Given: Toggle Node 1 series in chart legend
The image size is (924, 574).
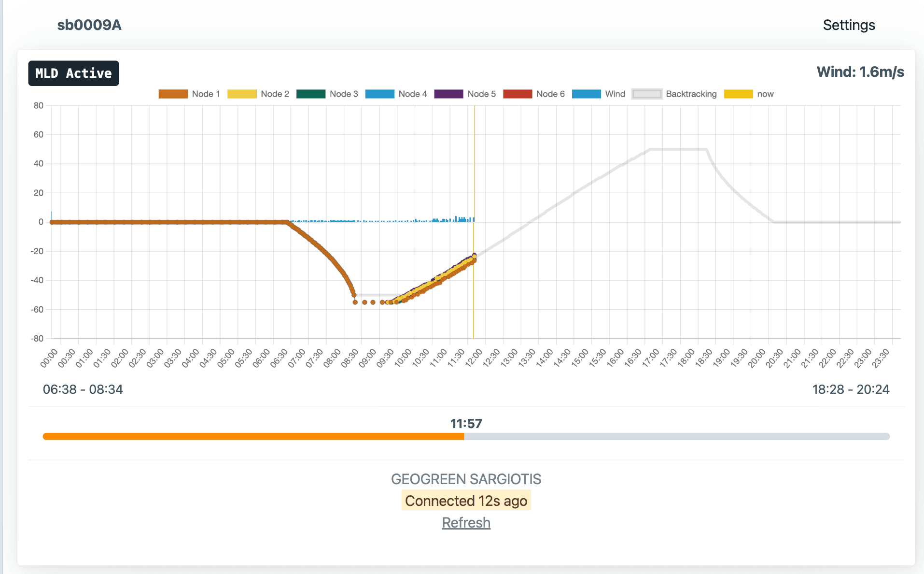Looking at the screenshot, I should pos(189,94).
